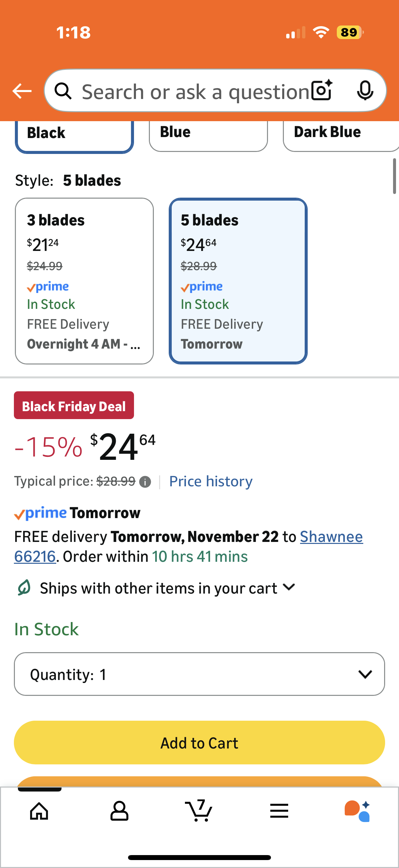Open the Quantity dropdown
Image resolution: width=399 pixels, height=868 pixels.
click(199, 674)
